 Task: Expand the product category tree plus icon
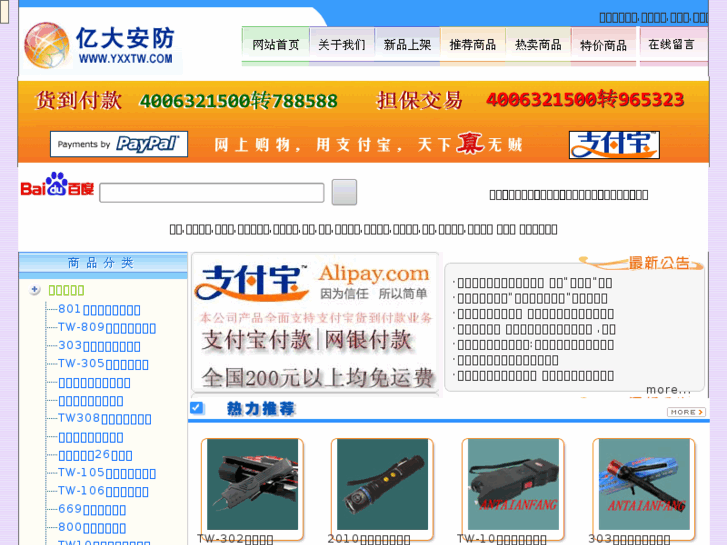tap(34, 290)
